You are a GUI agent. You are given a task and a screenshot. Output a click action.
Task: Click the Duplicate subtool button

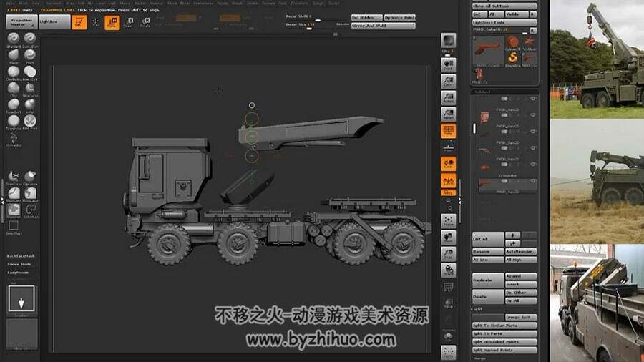pyautogui.click(x=488, y=280)
